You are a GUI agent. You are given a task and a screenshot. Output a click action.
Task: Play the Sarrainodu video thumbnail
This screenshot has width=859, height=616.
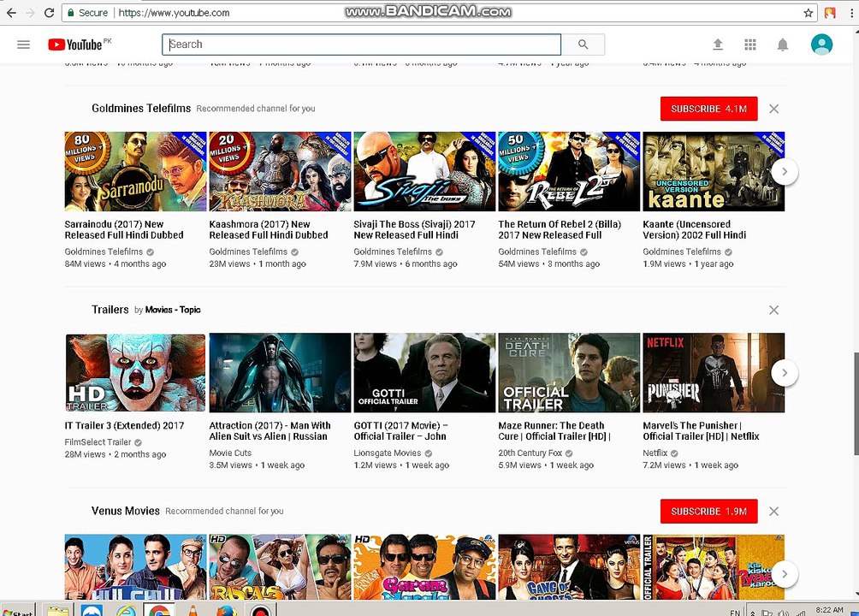(135, 171)
